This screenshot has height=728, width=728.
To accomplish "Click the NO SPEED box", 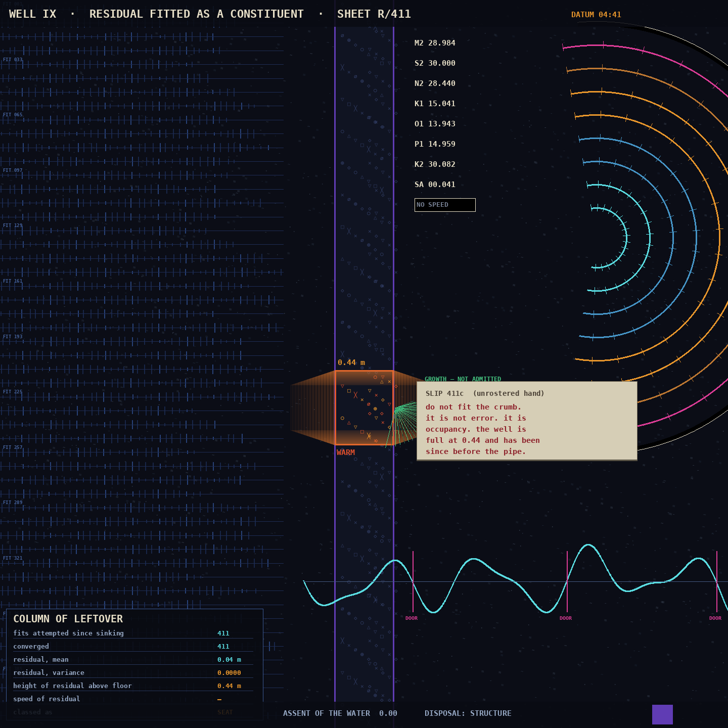I will (445, 205).
